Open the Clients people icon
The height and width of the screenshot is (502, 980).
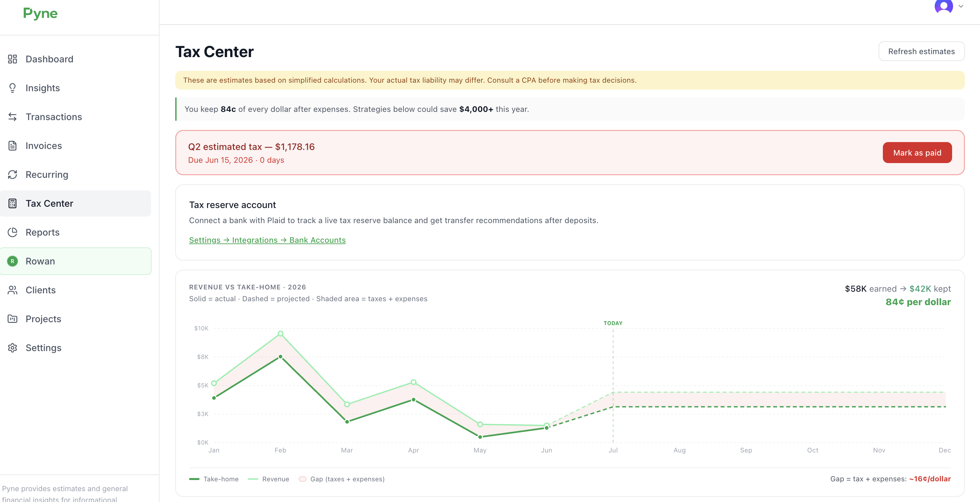(x=12, y=290)
